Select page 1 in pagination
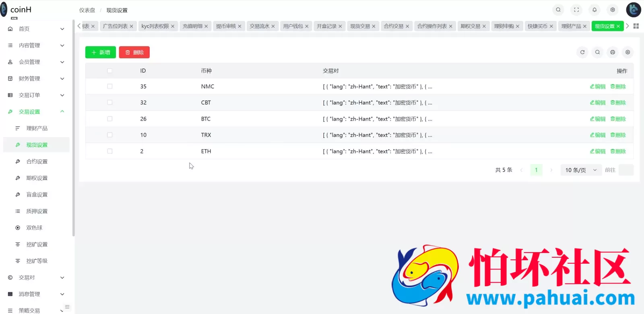This screenshot has width=644, height=314. 536,170
